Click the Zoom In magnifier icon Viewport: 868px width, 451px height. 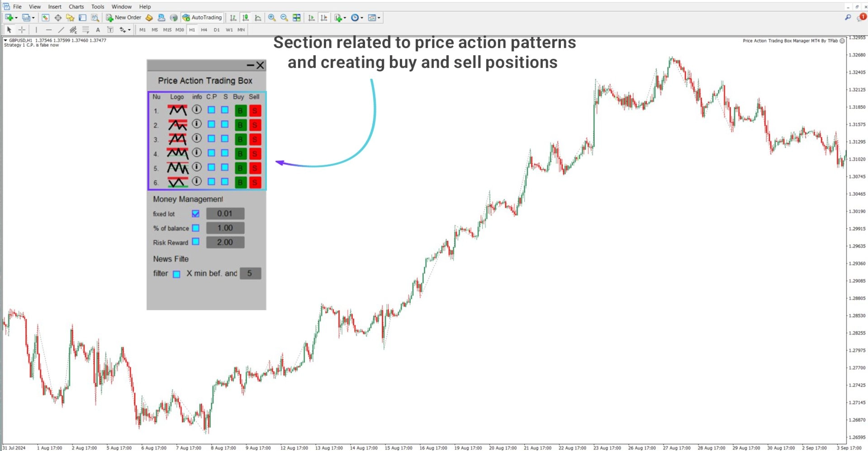[x=271, y=18]
